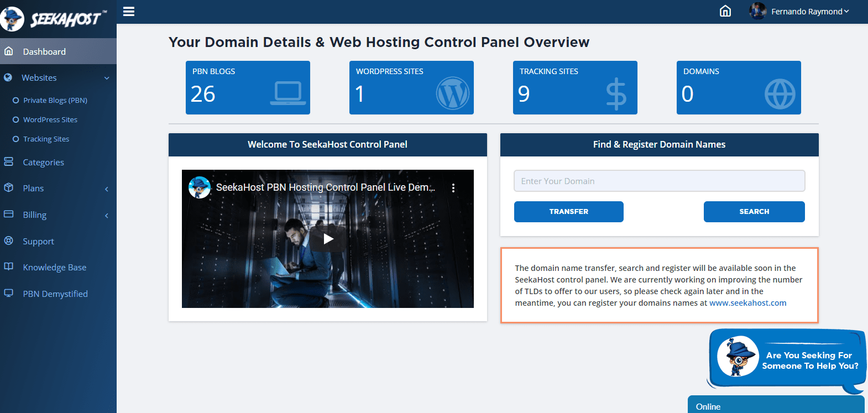The image size is (868, 413).
Task: Open the PBN BLOGS stat card
Action: [x=248, y=87]
